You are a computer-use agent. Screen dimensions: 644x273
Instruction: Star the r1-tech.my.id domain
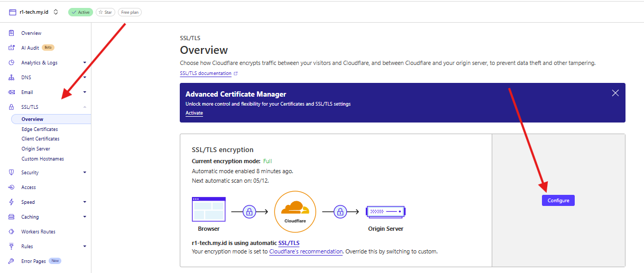[105, 12]
